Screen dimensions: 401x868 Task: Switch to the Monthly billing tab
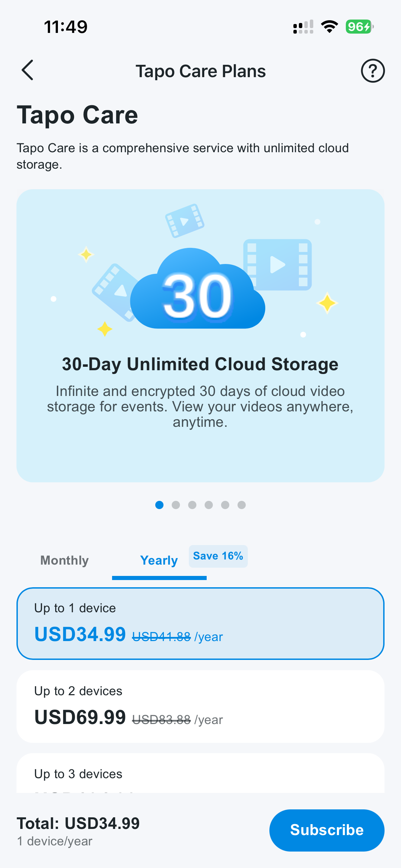pos(64,560)
